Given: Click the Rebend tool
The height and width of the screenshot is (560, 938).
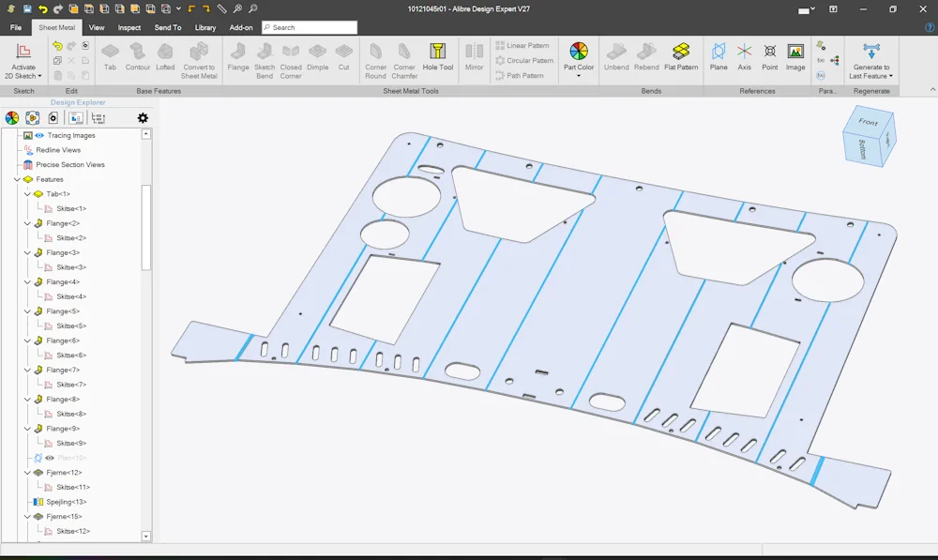Looking at the screenshot, I should pyautogui.click(x=646, y=57).
